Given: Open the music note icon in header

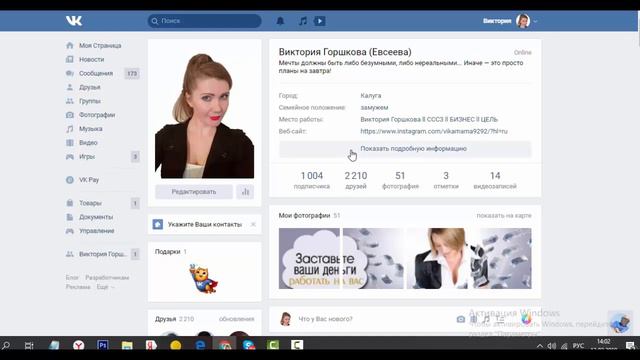Looking at the screenshot, I should tap(302, 21).
